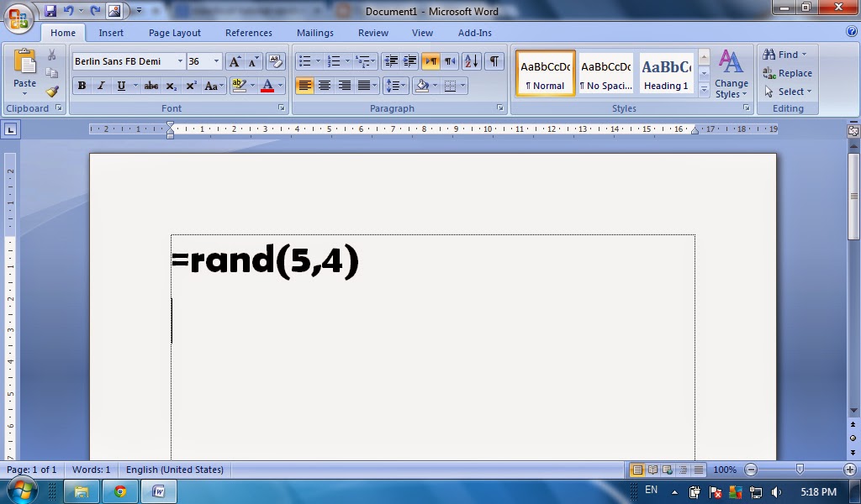Toggle justify alignment
Screen dimensions: 861x504
click(x=365, y=85)
